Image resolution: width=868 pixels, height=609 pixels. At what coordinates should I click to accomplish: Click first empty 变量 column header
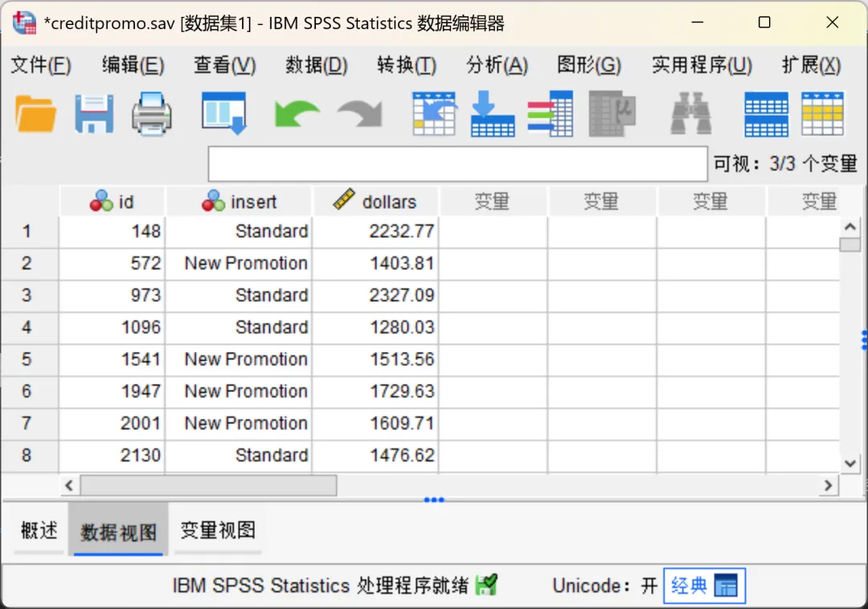(x=492, y=202)
